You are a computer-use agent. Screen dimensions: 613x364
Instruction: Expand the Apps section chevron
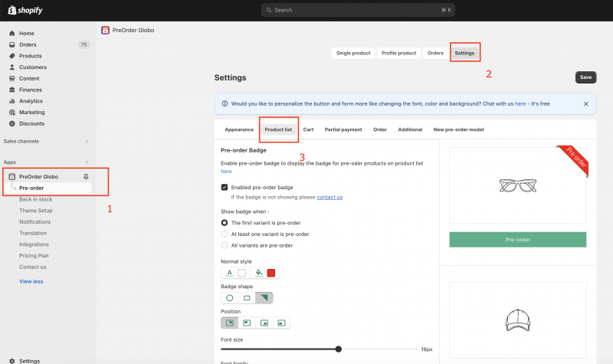coord(87,162)
